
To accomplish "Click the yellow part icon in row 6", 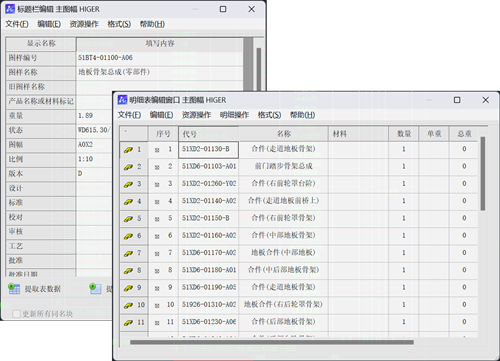I will (128, 237).
